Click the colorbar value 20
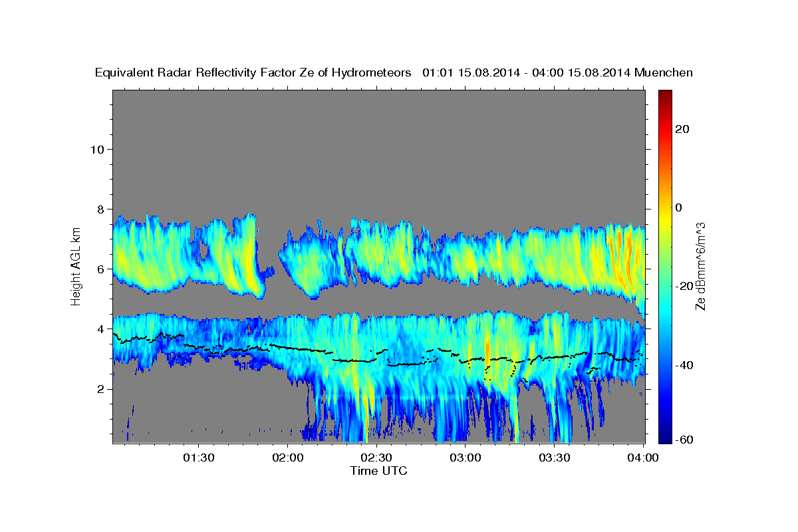The height and width of the screenshot is (532, 798). tap(681, 129)
